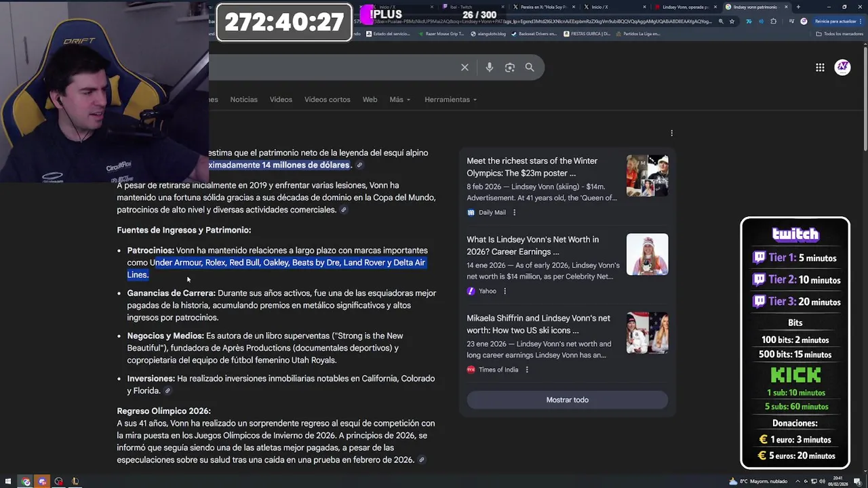Open 'Razer Mouse Grip T...' bookmark
This screenshot has height=488, width=868.
[441, 33]
